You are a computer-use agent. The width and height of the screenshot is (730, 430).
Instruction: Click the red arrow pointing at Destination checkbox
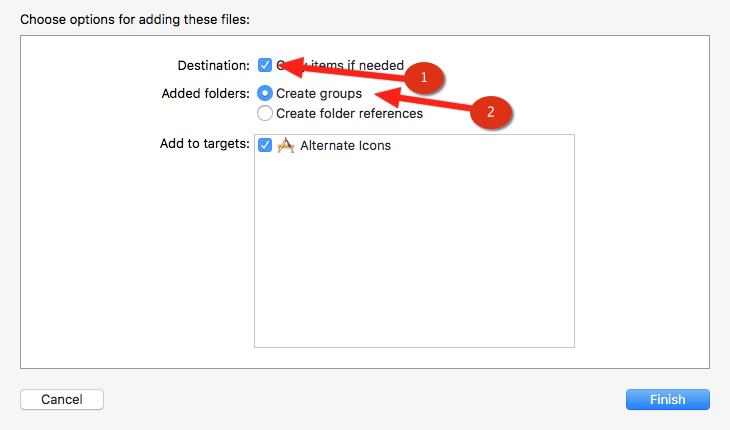tap(340, 70)
